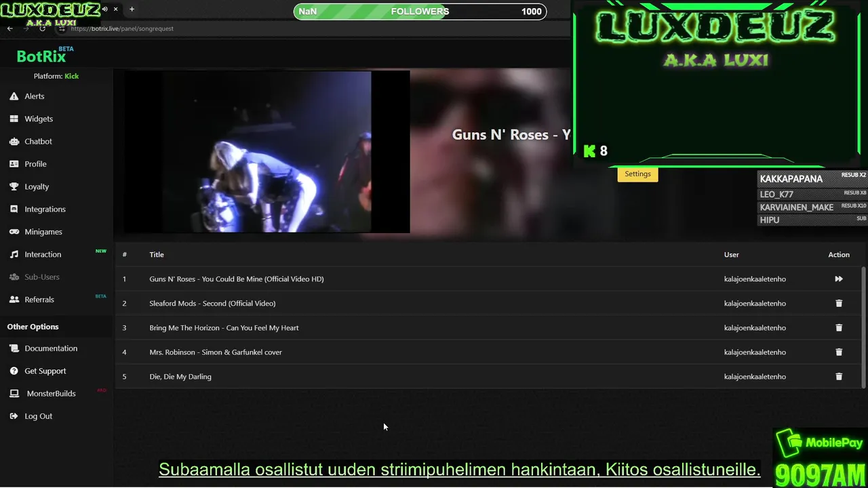Screen dimensions: 868x488
Task: Open site information icon beside URL
Action: click(x=62, y=28)
